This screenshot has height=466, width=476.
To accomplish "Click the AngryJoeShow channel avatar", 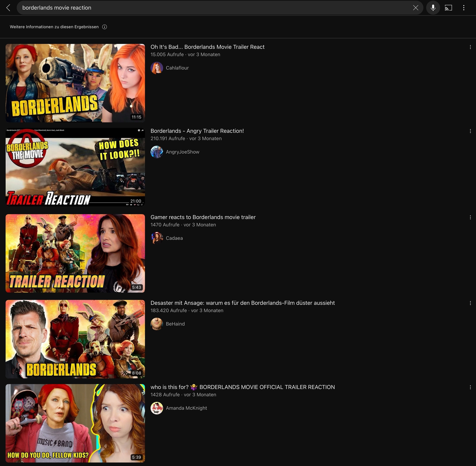I will click(x=157, y=152).
